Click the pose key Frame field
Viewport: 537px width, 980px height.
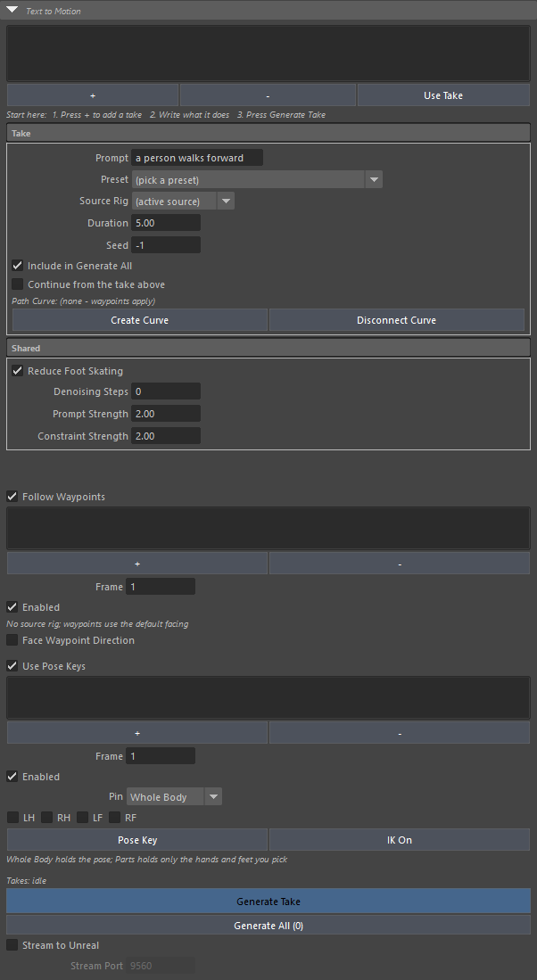(161, 756)
